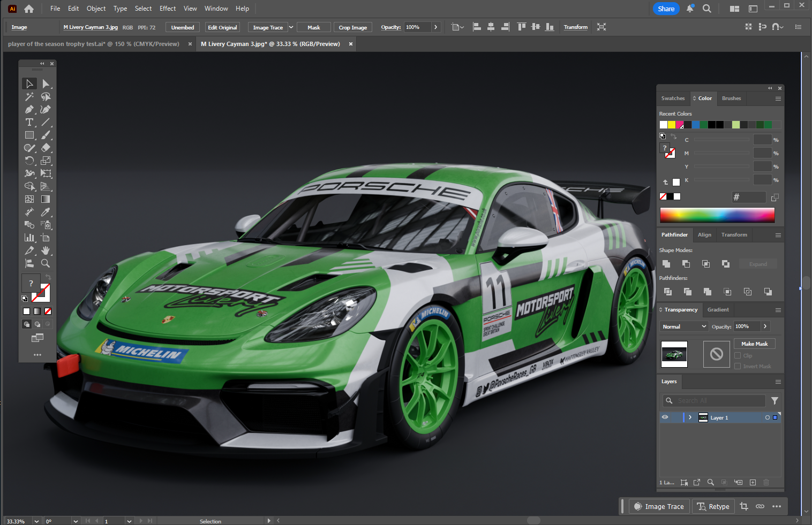Hide Layer 1 using eye icon
Screen dimensions: 812x525
coord(665,417)
